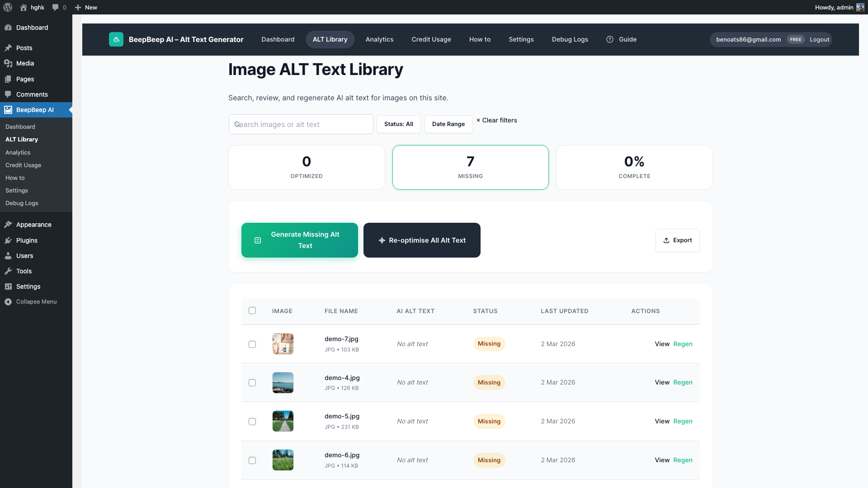Open the Users icon in admin sidebar
Screen dimensions: 868x488
[8, 256]
